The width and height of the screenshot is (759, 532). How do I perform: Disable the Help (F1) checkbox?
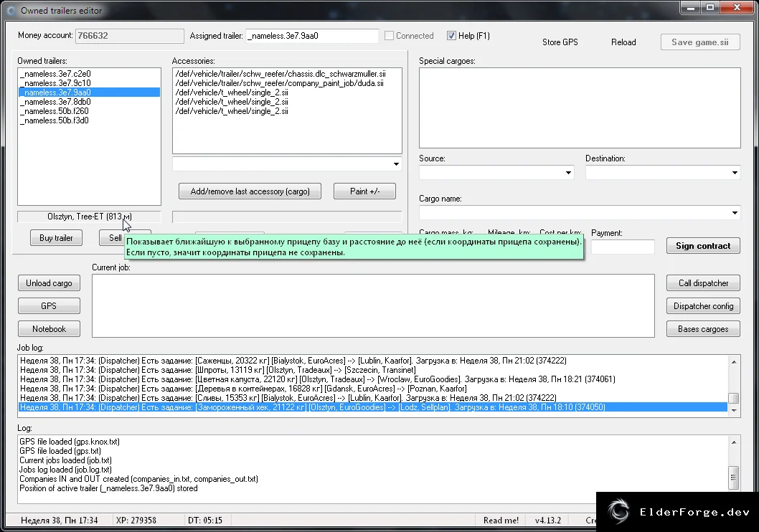[451, 36]
